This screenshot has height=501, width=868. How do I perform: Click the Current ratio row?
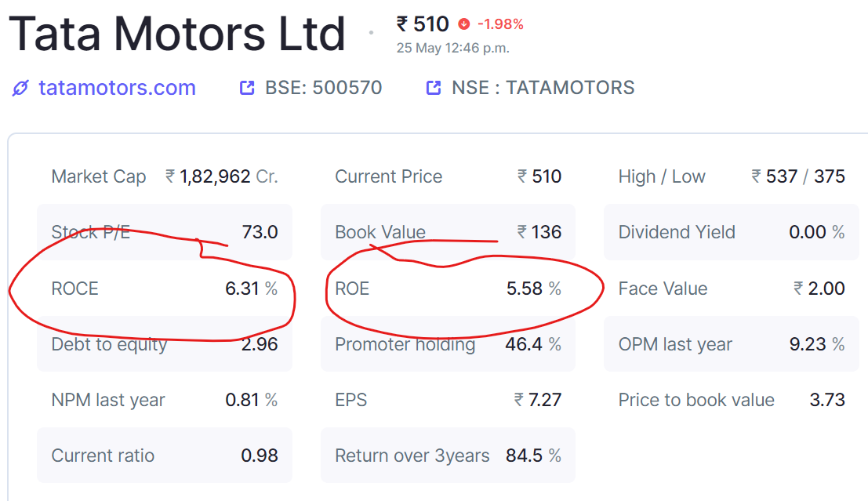tap(165, 456)
